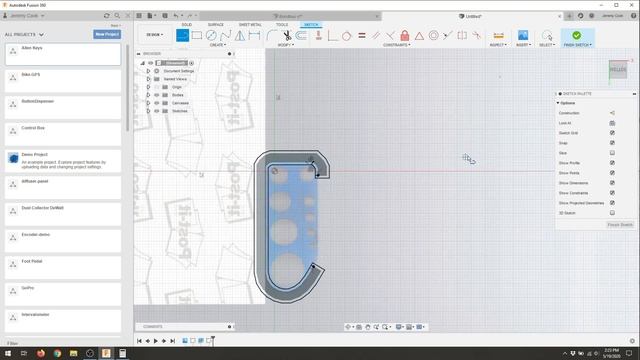Expand Bodies tree node
The width and height of the screenshot is (640, 360).
148,95
